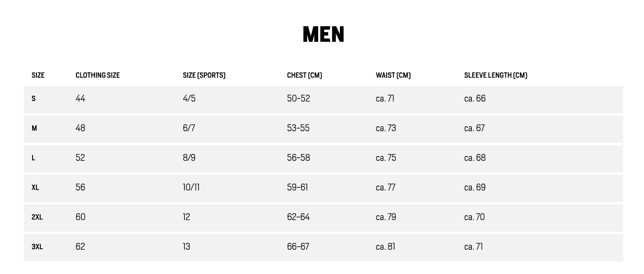The width and height of the screenshot is (644, 274).
Task: Click chest value 56–58
Action: [299, 158]
